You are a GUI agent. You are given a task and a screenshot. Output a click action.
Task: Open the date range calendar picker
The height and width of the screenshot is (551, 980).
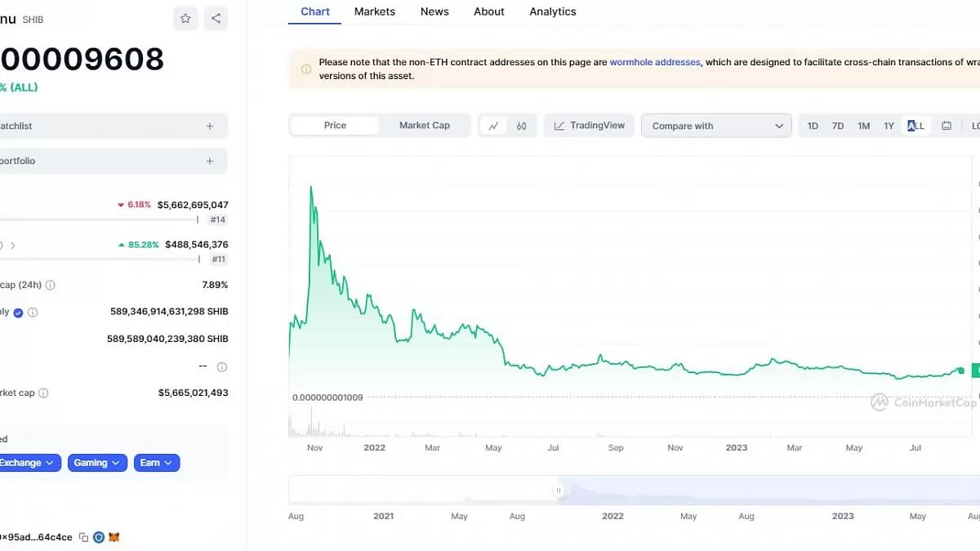[947, 126]
